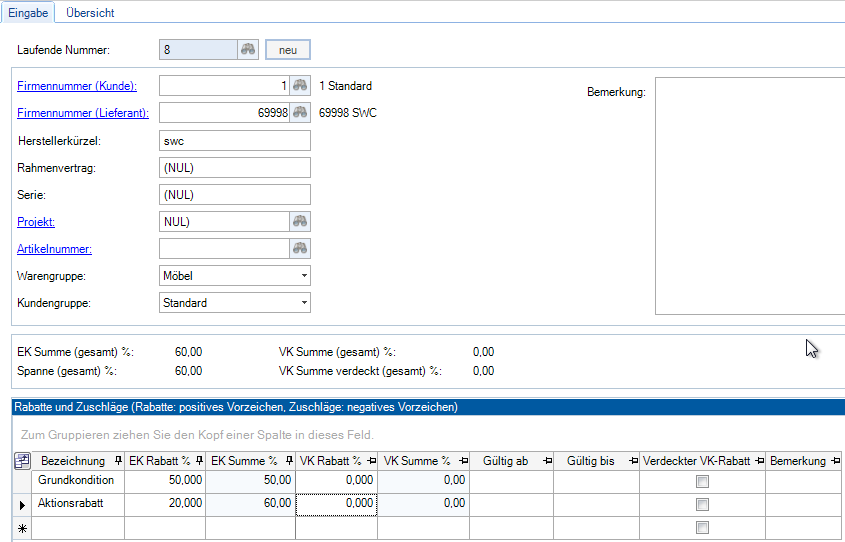Select the Eingabe tab
The image size is (845, 542).
28,13
